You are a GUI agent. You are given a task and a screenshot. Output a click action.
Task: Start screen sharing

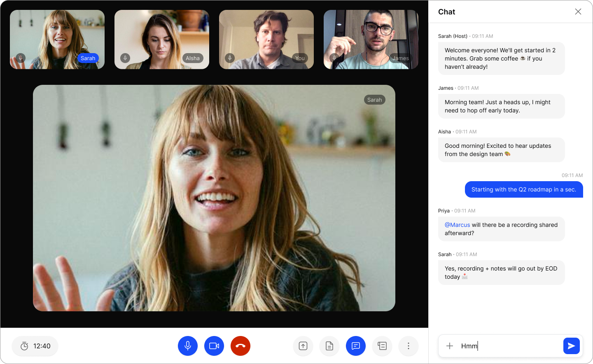[303, 346]
